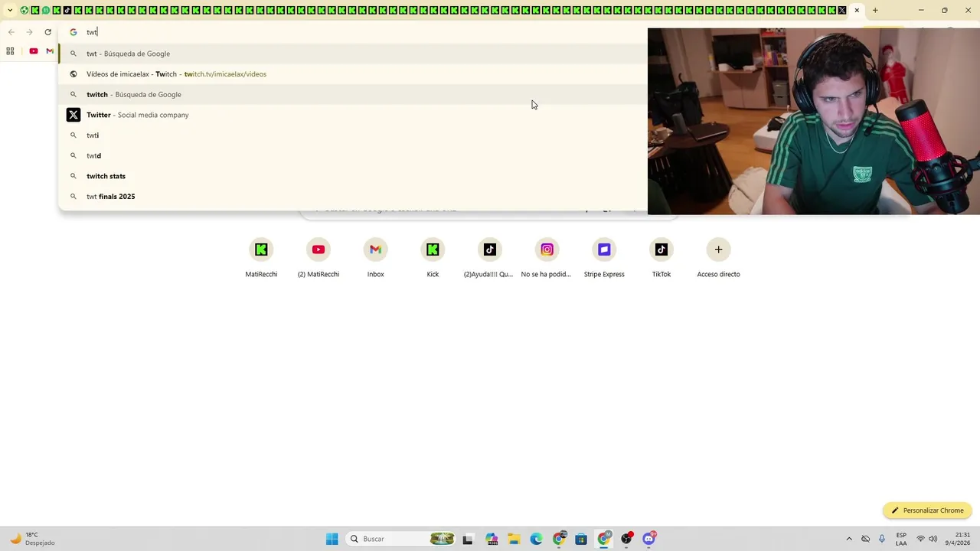Image resolution: width=980 pixels, height=551 pixels.
Task: Open the volume control in system tray
Action: click(x=933, y=539)
